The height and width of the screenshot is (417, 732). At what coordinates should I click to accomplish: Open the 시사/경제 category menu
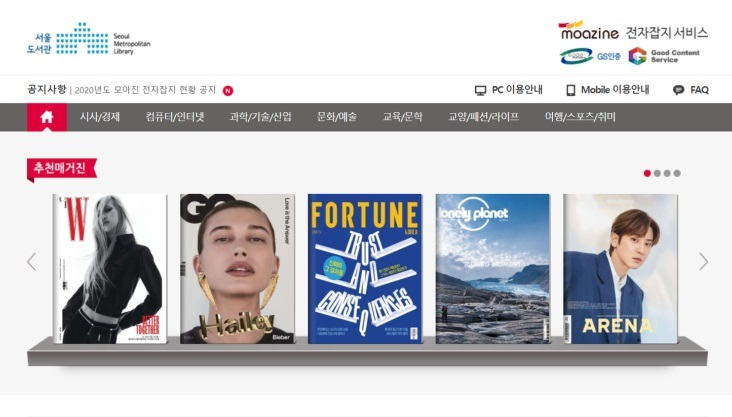pyautogui.click(x=99, y=117)
